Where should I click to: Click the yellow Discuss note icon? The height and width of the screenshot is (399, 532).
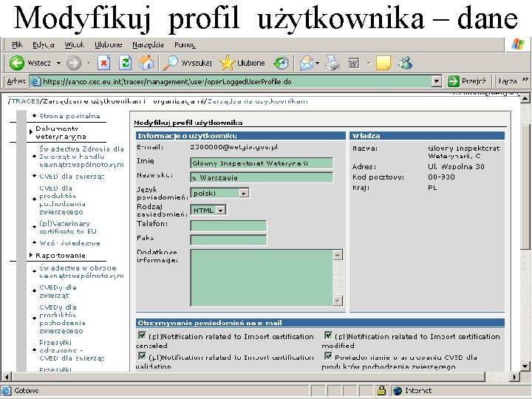click(383, 63)
